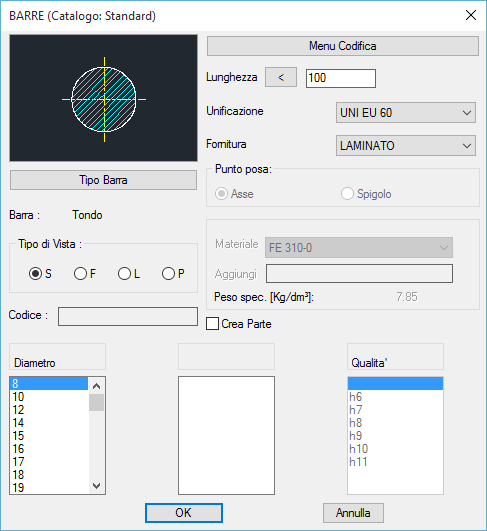
Task: Select diameter 12 in the Diametro list
Action: coord(49,410)
